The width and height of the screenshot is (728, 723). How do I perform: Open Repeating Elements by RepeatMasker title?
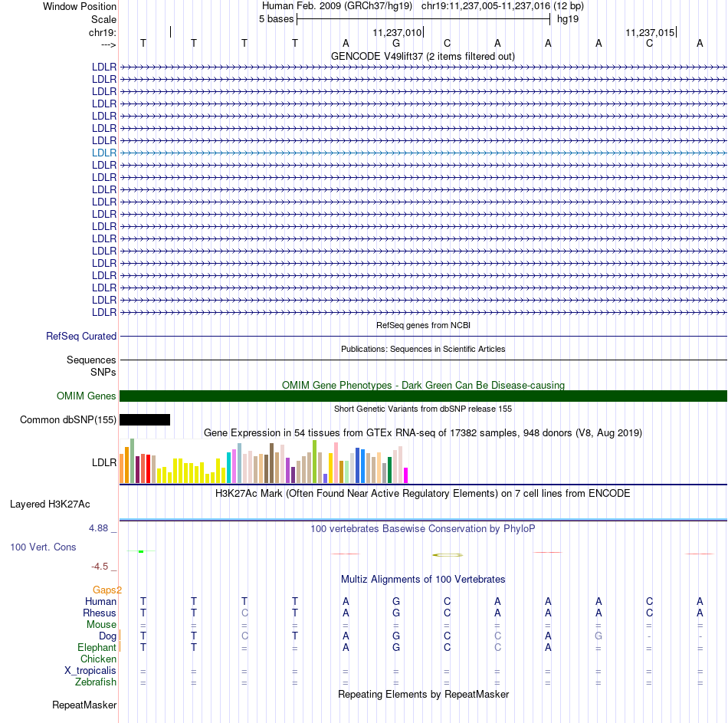coord(423,694)
